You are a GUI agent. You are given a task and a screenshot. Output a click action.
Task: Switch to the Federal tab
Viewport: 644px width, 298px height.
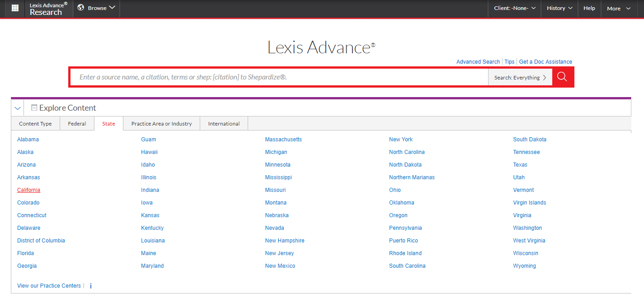tap(77, 124)
